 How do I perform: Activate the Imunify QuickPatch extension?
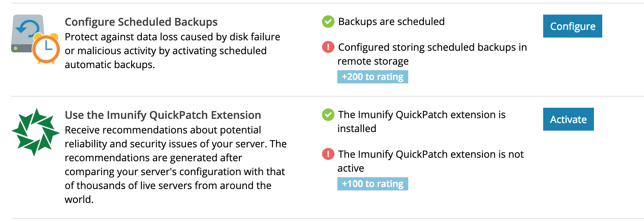(568, 119)
